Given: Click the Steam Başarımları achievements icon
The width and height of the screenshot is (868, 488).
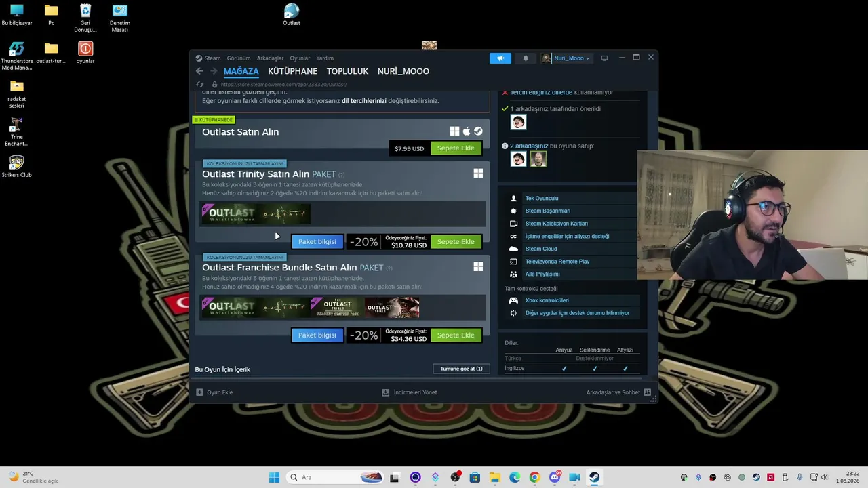Looking at the screenshot, I should (x=513, y=211).
